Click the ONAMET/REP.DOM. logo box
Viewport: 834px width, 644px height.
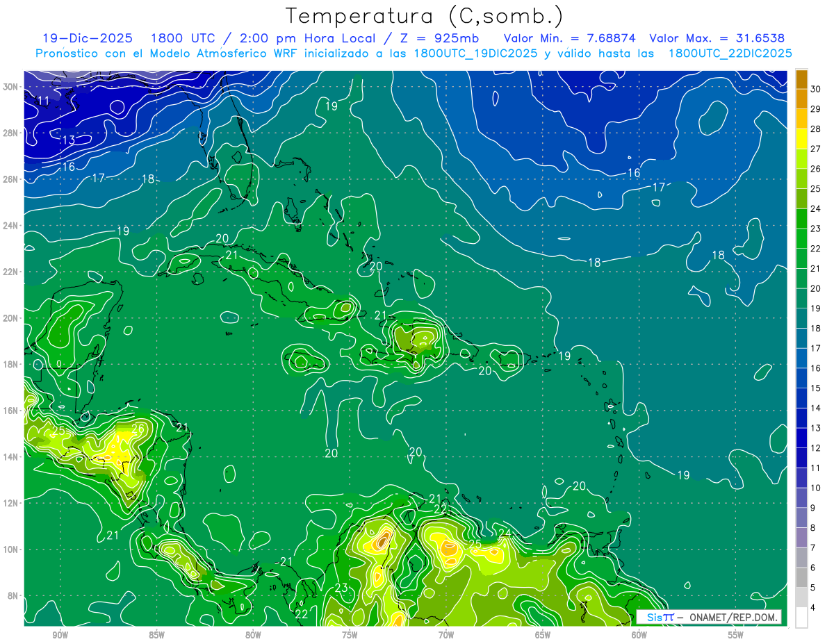(x=708, y=617)
